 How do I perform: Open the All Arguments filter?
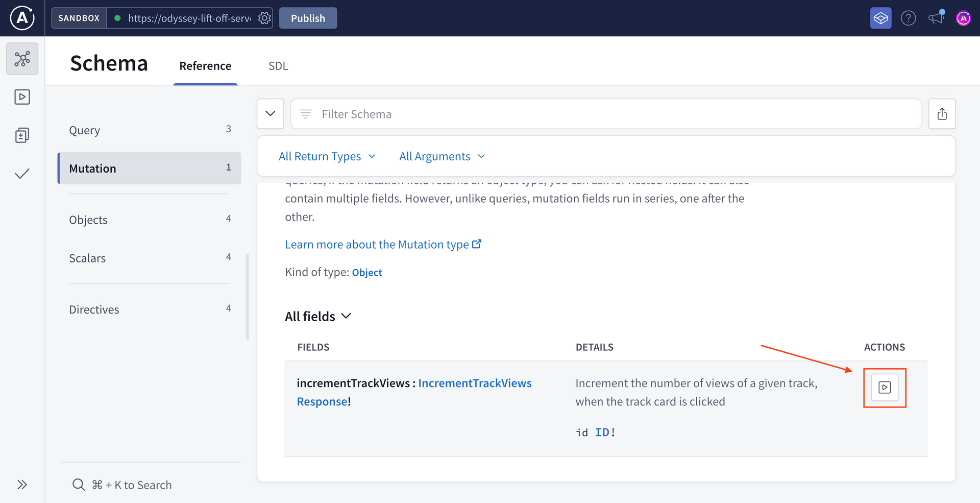tap(441, 156)
